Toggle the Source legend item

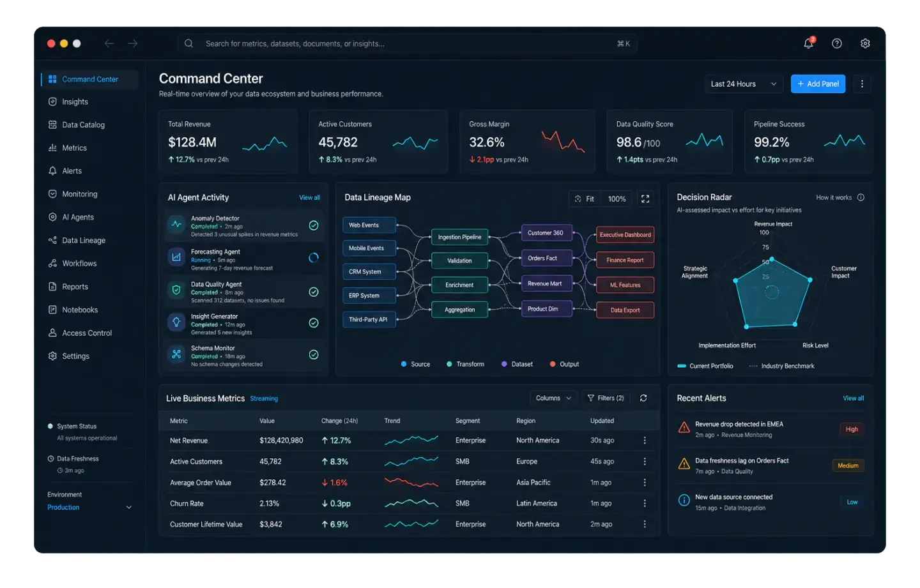pos(415,365)
